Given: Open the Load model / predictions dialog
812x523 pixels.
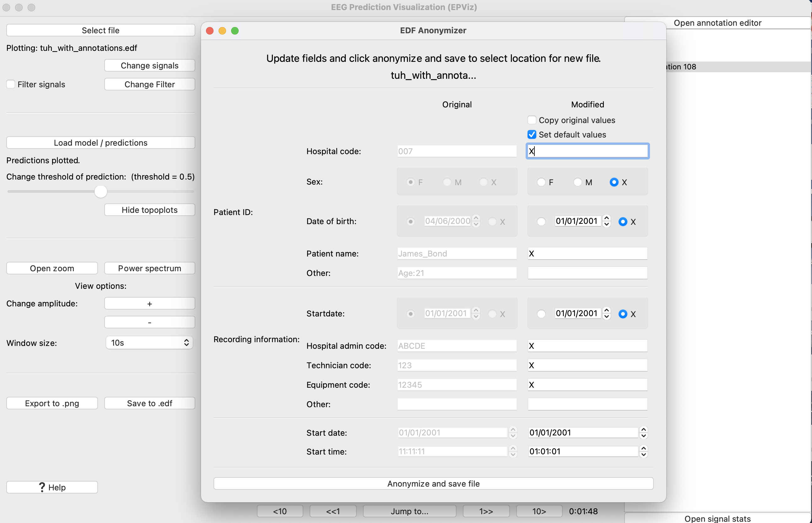Looking at the screenshot, I should coord(100,143).
